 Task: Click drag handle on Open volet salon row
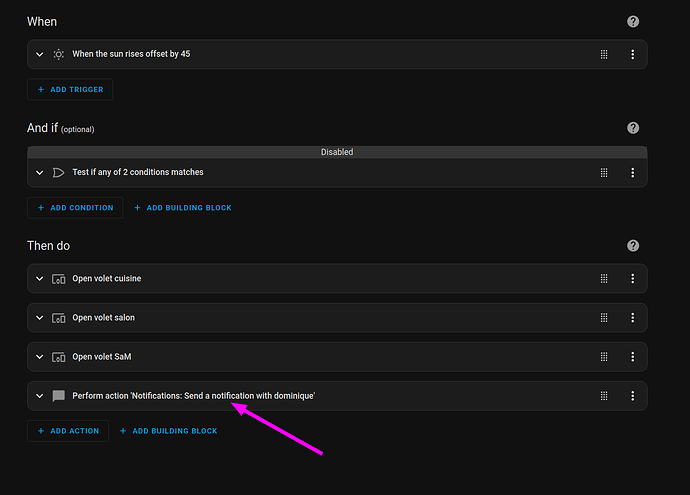pos(604,318)
